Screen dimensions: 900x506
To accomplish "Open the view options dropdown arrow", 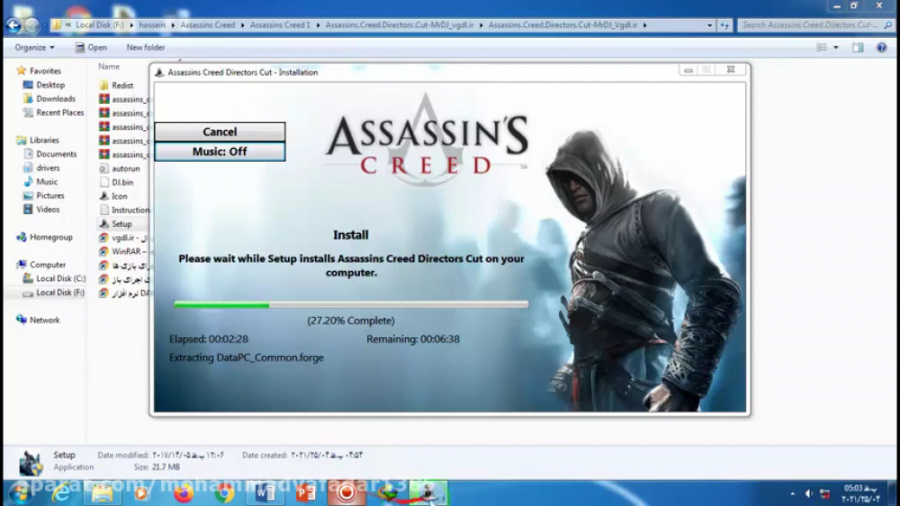I will point(836,48).
